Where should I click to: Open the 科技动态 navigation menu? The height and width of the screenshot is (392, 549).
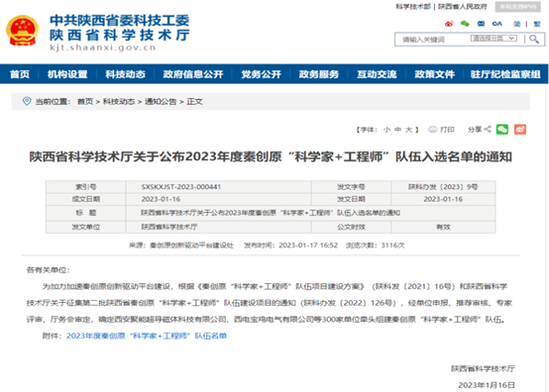click(125, 74)
